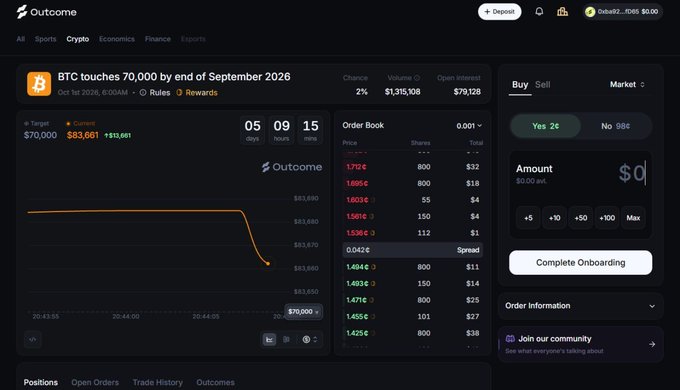Click the 1.695¢ ask price row
The image size is (680, 390).
[412, 184]
